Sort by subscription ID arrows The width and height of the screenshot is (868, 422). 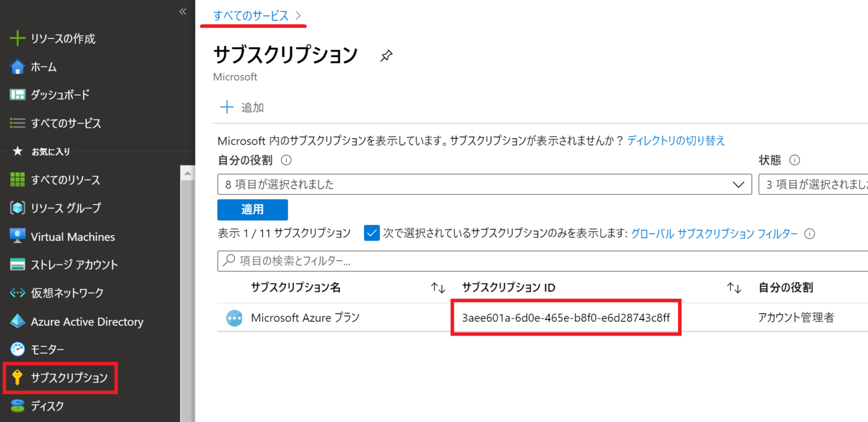click(734, 288)
